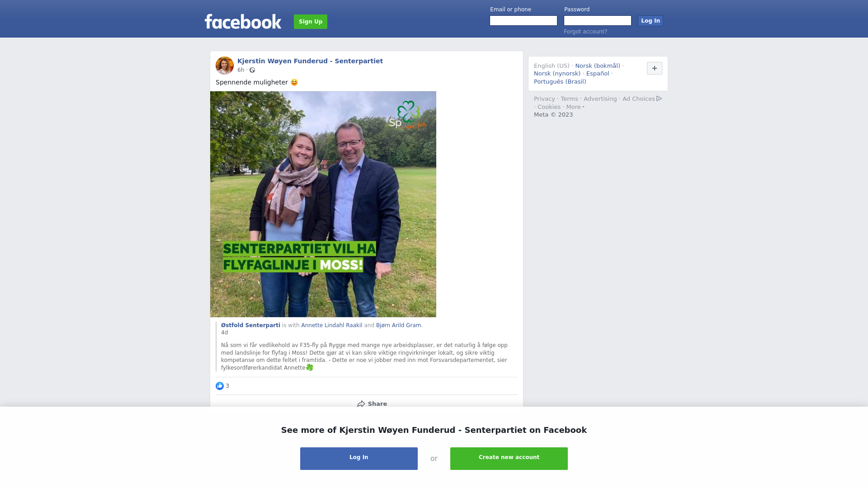Click Create new account button
The height and width of the screenshot is (488, 868).
pyautogui.click(x=509, y=459)
